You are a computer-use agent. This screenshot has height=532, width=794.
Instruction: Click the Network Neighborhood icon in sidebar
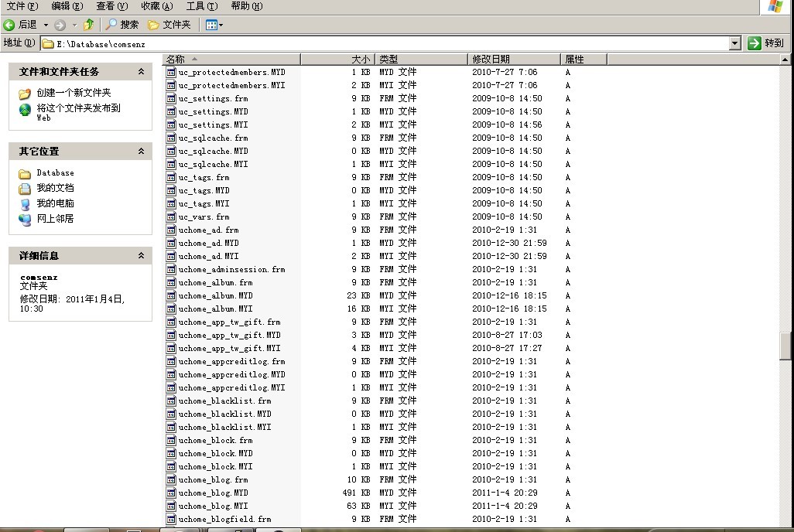coord(25,220)
